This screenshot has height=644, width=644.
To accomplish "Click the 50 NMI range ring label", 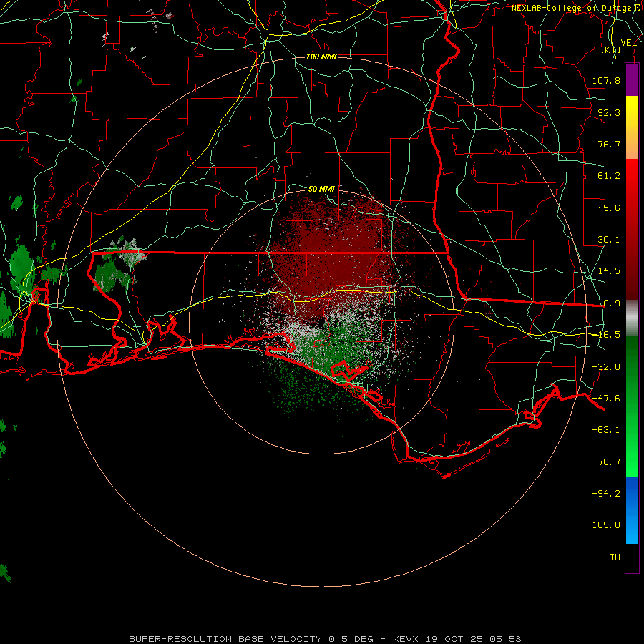I will (x=321, y=189).
